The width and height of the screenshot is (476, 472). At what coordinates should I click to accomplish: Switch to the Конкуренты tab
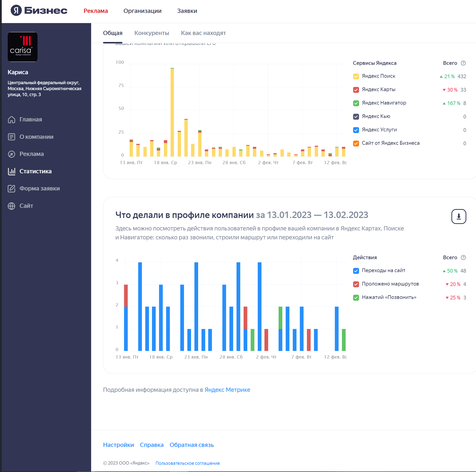click(151, 33)
